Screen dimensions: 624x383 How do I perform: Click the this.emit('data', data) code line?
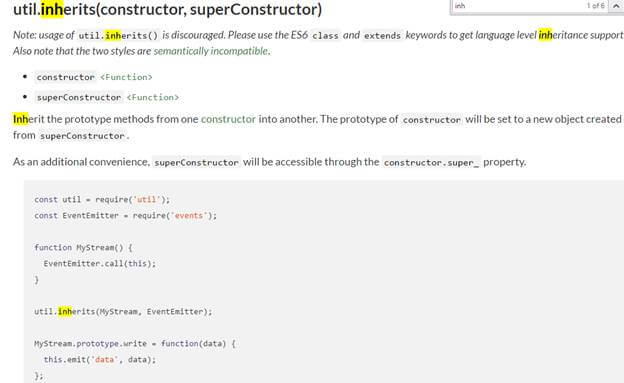pos(100,360)
